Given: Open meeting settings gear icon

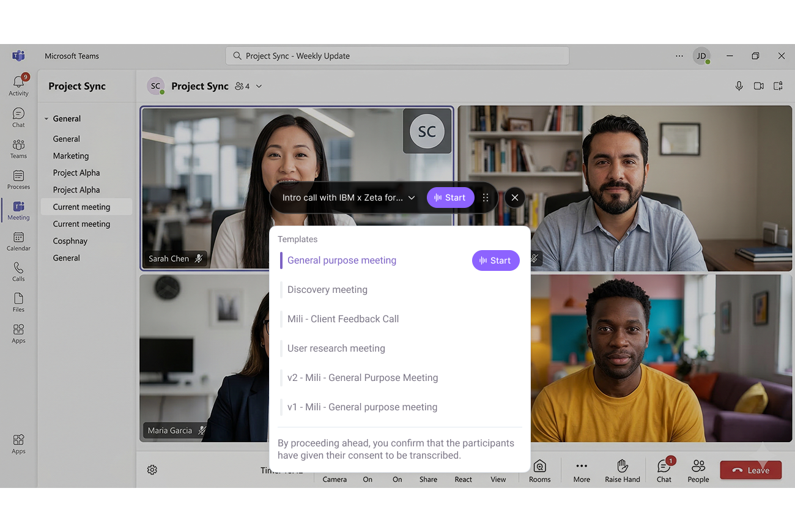Looking at the screenshot, I should (152, 470).
